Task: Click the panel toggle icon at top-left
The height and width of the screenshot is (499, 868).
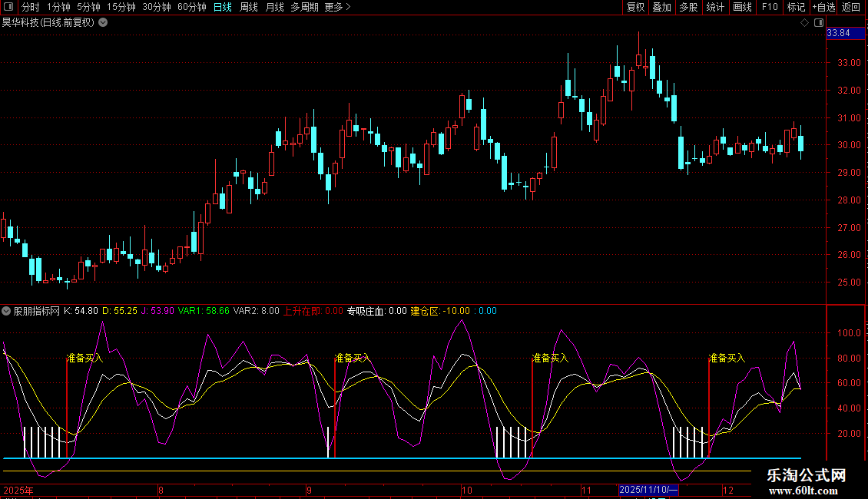Action: tap(8, 8)
